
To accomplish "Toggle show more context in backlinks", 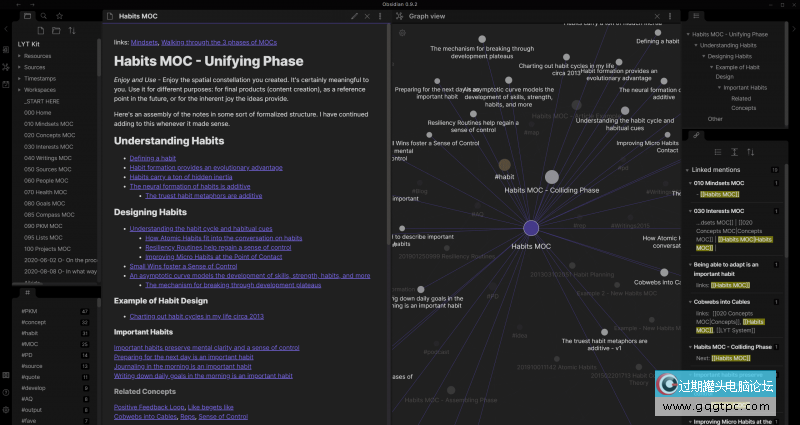I will pos(735,152).
